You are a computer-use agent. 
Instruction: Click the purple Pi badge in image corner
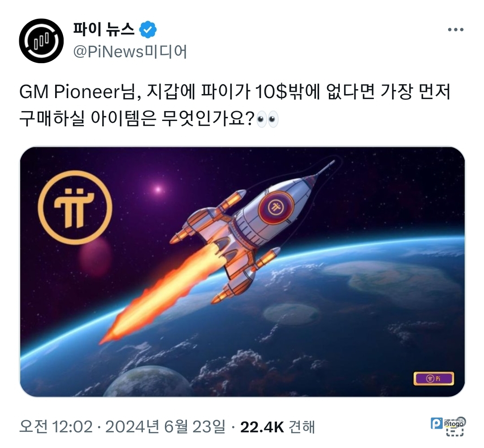point(434,379)
